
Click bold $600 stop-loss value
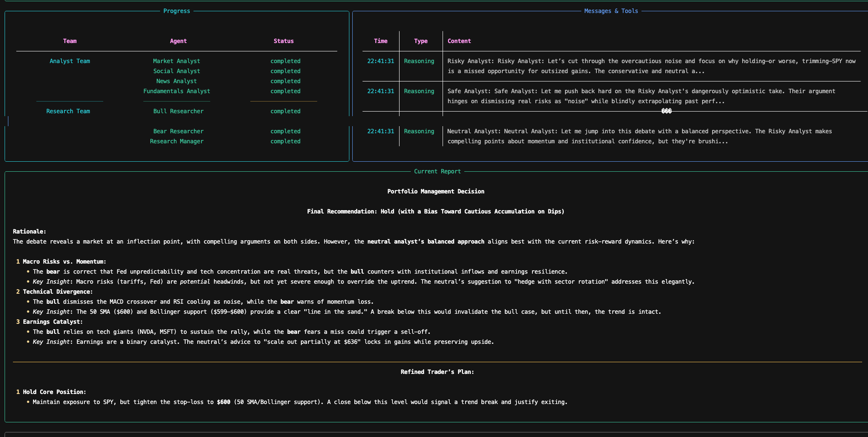[x=224, y=402]
